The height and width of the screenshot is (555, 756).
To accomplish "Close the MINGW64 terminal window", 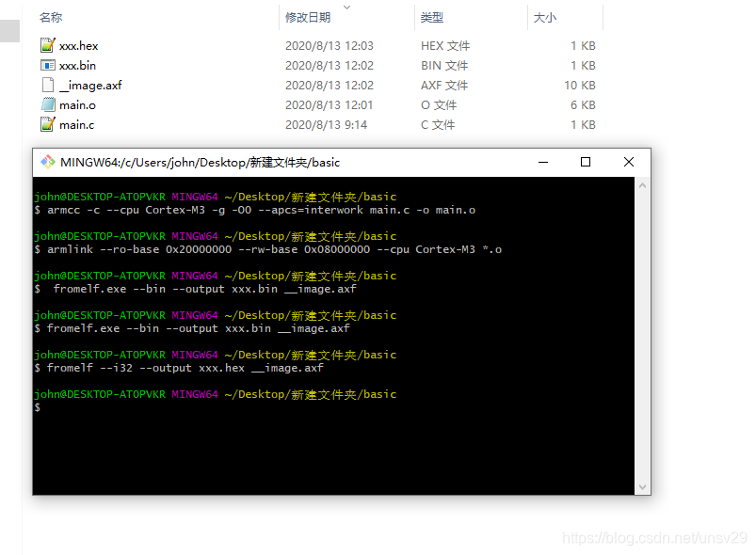I will [x=629, y=163].
